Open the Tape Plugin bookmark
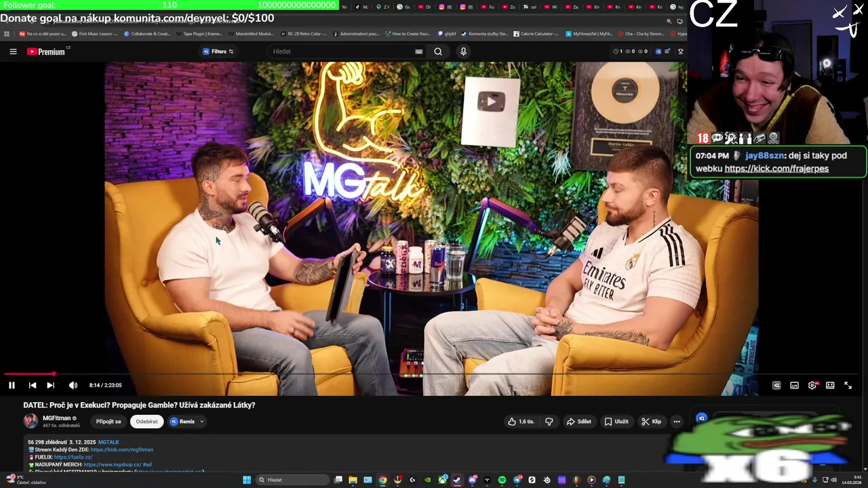The image size is (868, 488). tap(198, 33)
